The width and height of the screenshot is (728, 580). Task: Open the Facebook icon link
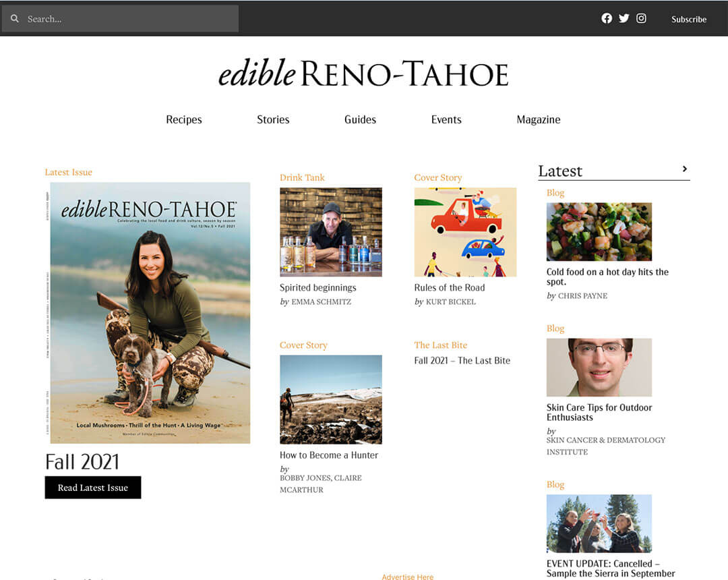click(607, 19)
